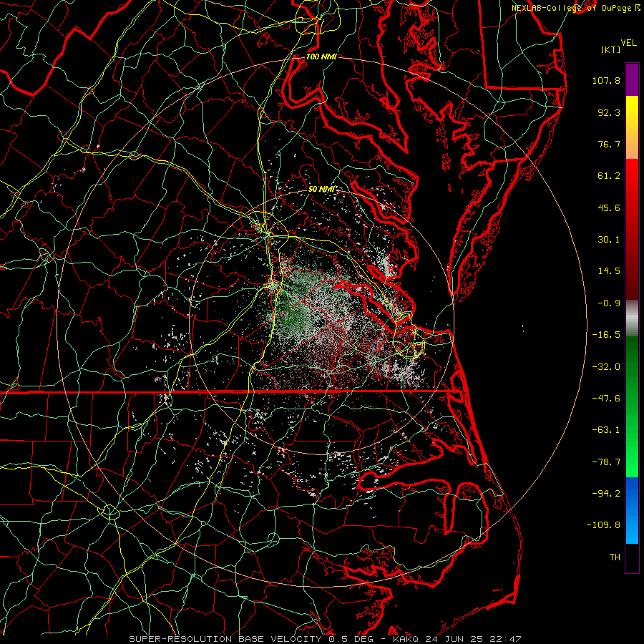Click the -32.0 velocity legend value

(x=606, y=367)
